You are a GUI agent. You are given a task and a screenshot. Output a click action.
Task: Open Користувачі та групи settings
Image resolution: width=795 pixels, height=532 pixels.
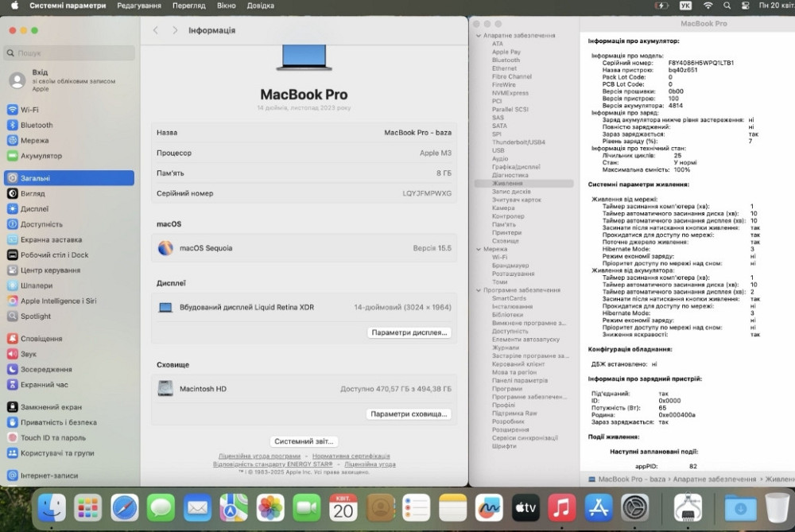[x=51, y=453]
